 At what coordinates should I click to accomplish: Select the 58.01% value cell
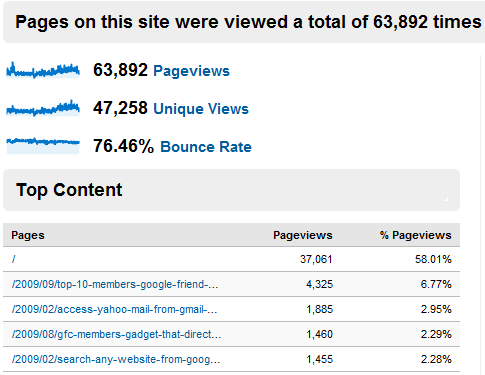(433, 259)
